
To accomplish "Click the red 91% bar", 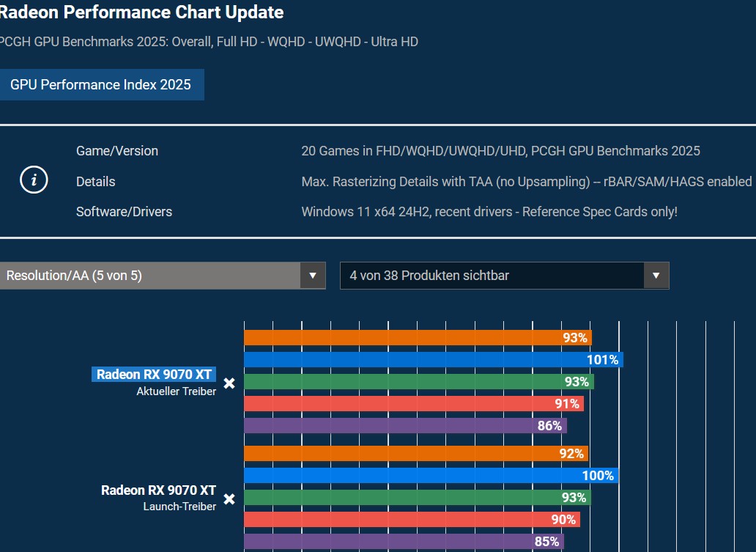I will 414,403.
